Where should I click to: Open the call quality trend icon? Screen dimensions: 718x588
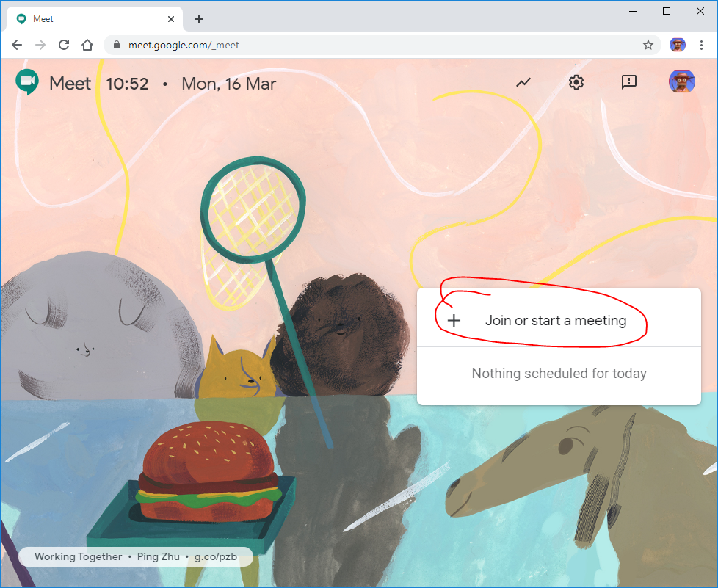pyautogui.click(x=523, y=82)
